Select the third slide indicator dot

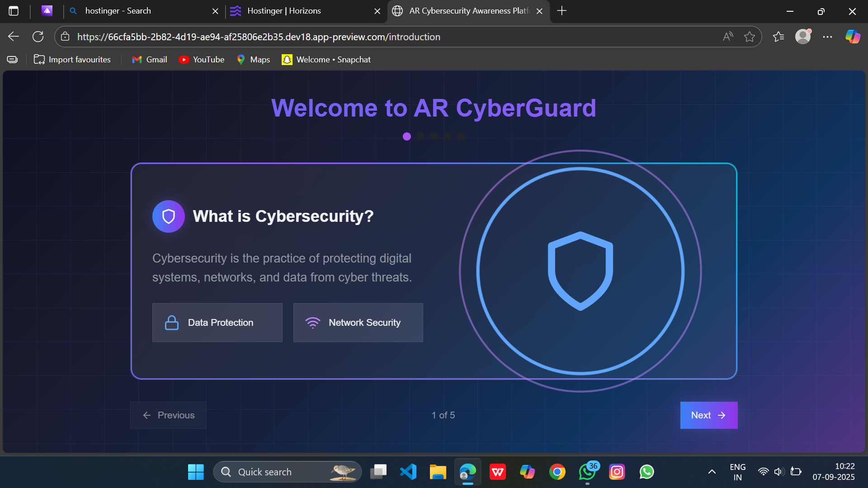tap(434, 136)
